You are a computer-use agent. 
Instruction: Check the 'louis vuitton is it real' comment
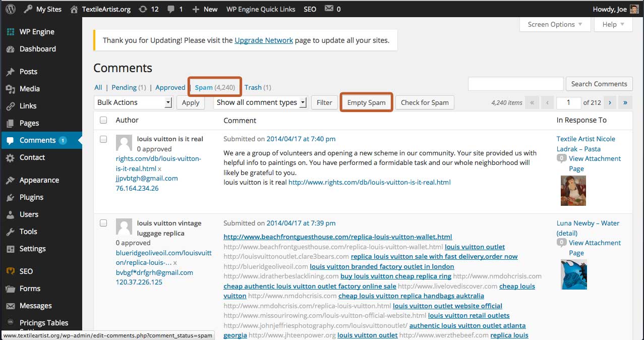[x=103, y=139]
